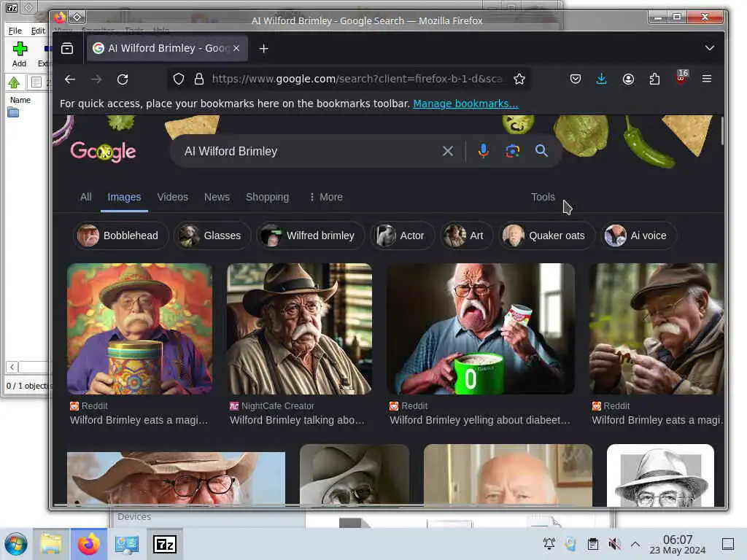Click Add button in 7-Zip window

pyautogui.click(x=19, y=54)
